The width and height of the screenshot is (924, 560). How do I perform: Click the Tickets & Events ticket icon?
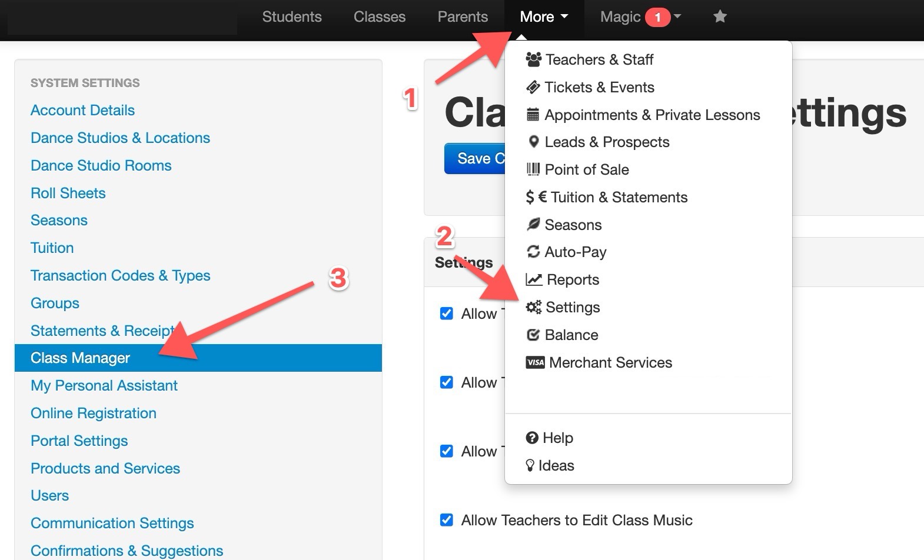(533, 87)
